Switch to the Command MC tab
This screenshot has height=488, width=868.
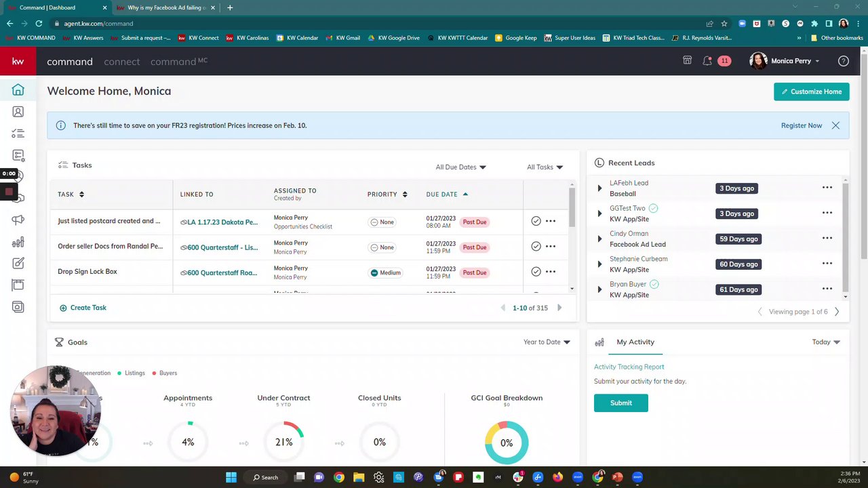coord(179,62)
